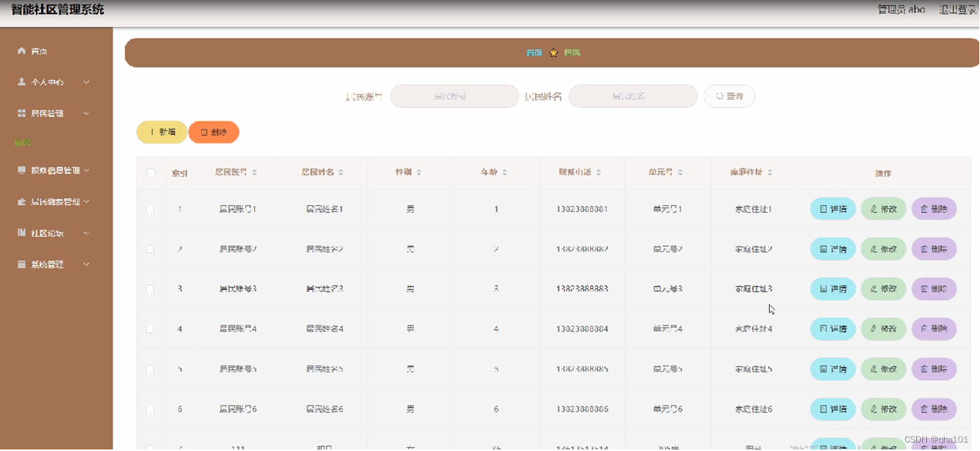Screen dimensions: 980x451
Task: Click the cell 单元号3
Action: coord(667,289)
